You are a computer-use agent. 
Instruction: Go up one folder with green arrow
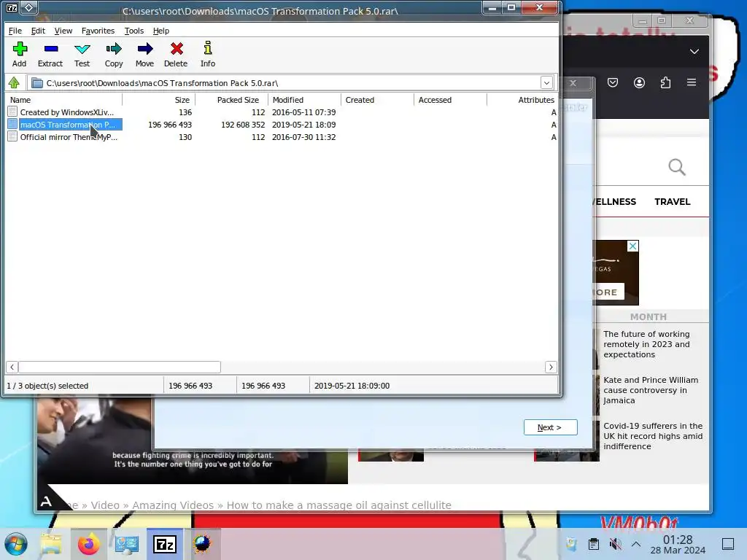(x=14, y=83)
